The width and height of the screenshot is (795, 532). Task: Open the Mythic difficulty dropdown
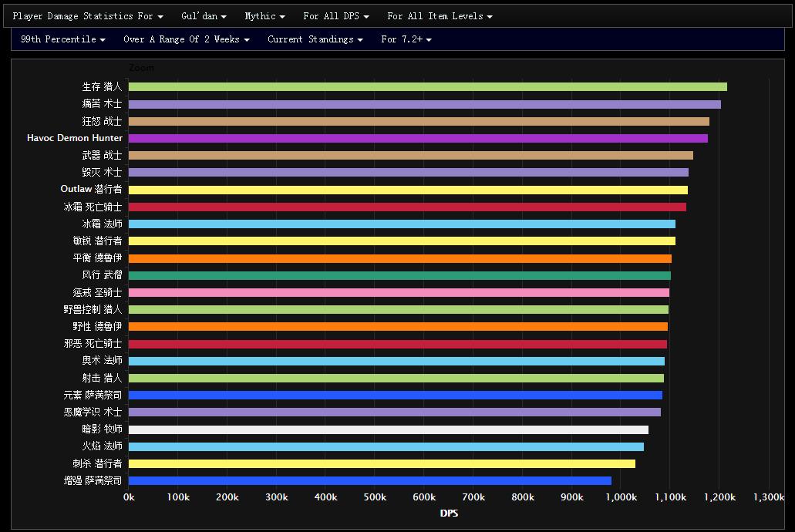pos(264,16)
